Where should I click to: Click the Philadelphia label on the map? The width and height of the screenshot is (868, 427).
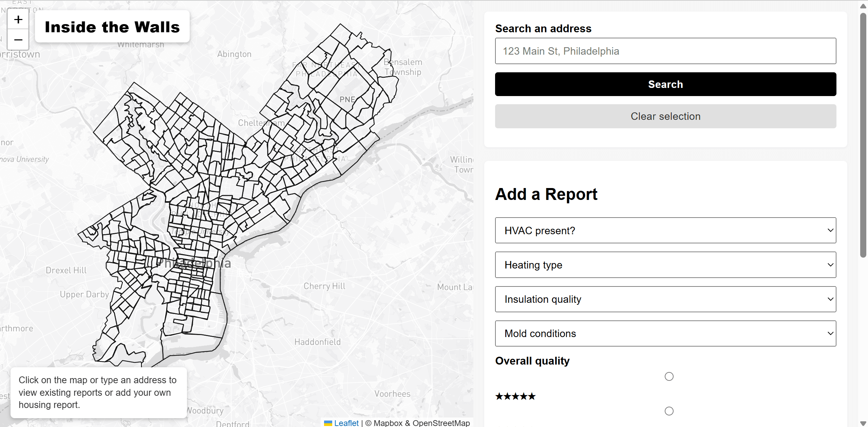point(193,263)
